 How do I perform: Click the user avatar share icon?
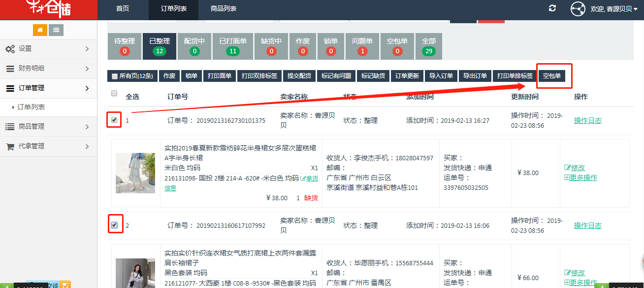(x=578, y=9)
